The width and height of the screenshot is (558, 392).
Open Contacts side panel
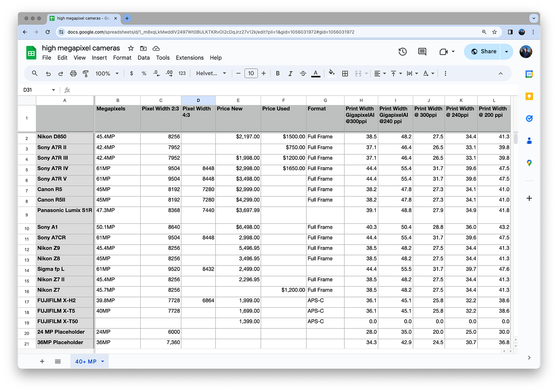point(529,141)
